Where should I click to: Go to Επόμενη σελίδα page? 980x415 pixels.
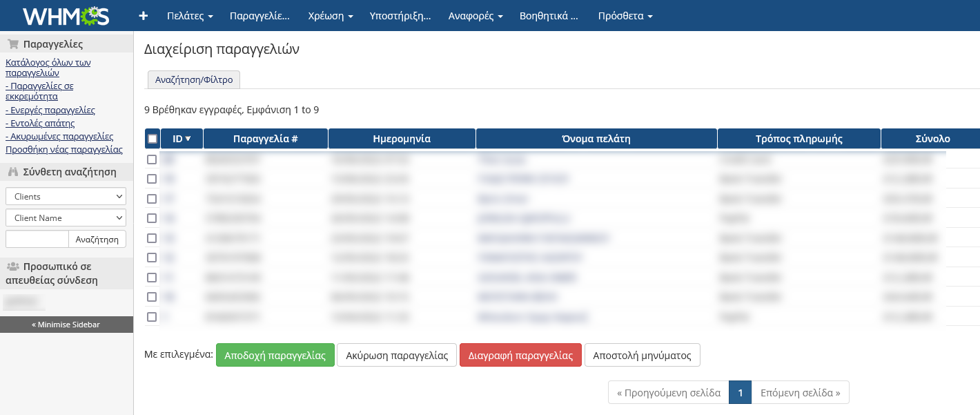(800, 393)
